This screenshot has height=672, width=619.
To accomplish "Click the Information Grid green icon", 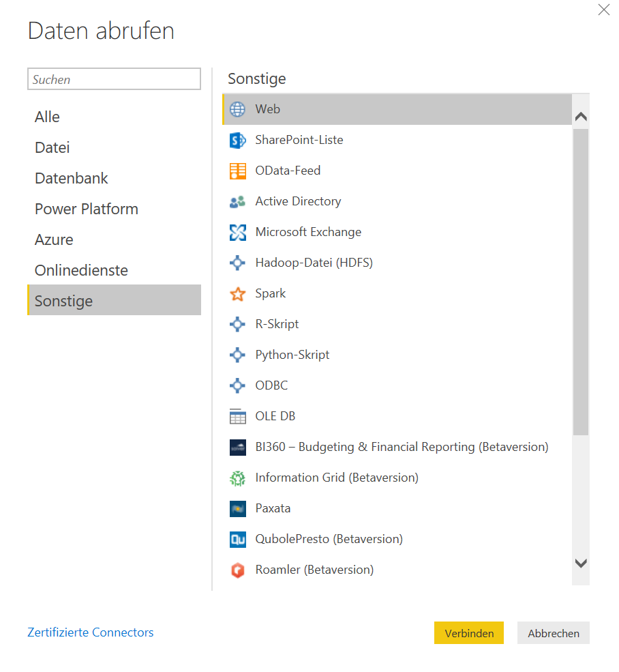I will tap(237, 478).
